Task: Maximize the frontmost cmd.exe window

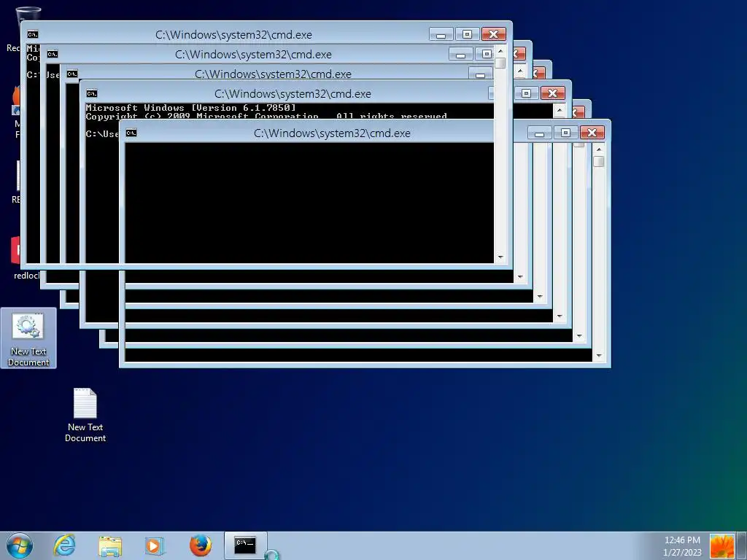Action: click(x=565, y=133)
